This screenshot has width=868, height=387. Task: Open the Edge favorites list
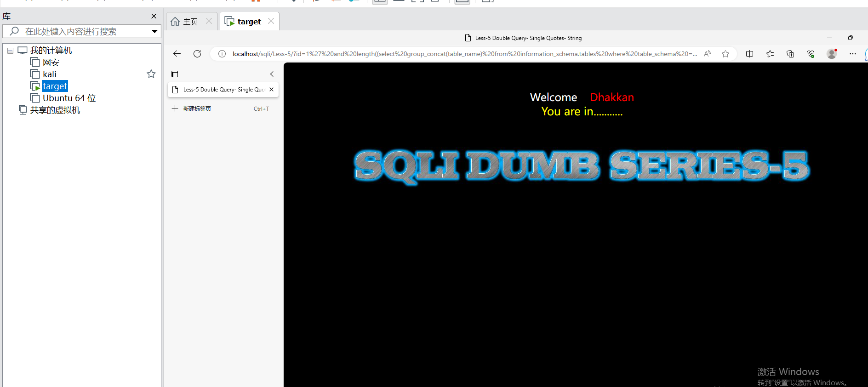tap(770, 54)
